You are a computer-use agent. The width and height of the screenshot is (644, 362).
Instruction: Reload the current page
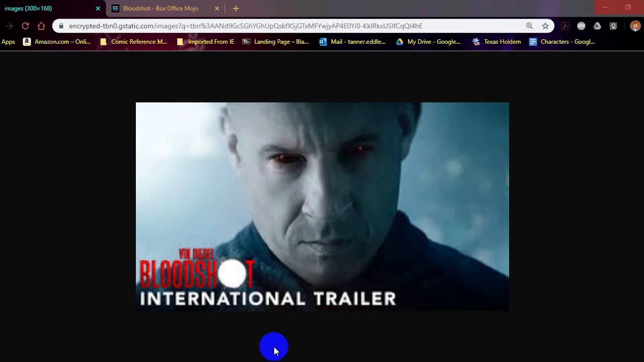(x=25, y=26)
